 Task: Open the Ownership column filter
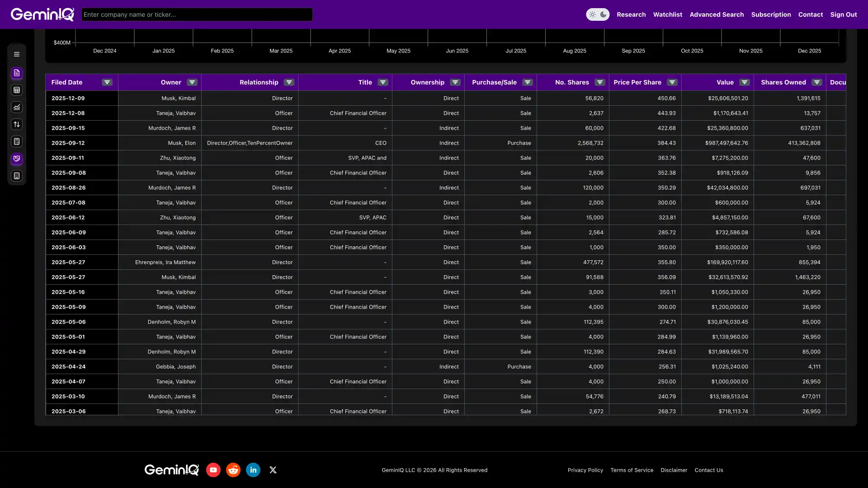point(456,82)
